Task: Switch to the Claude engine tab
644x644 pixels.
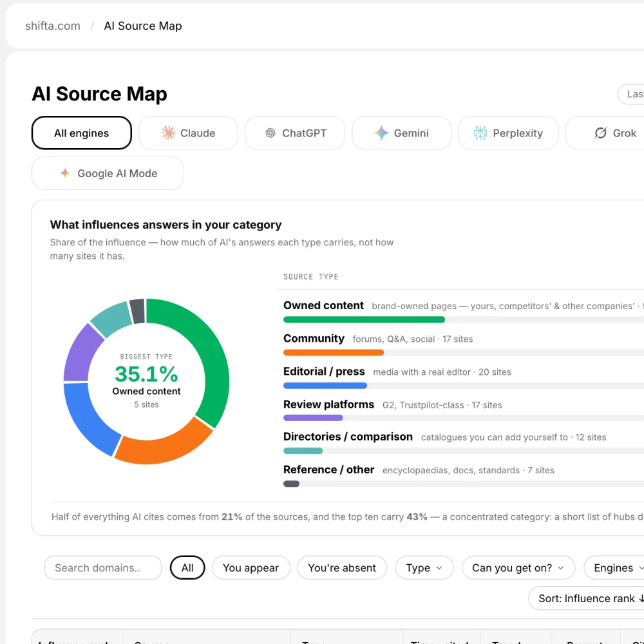Action: [x=189, y=133]
